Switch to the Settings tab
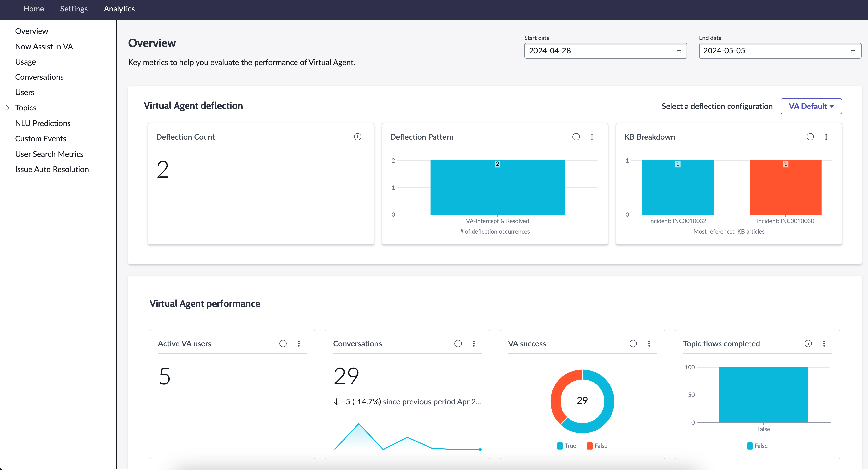This screenshot has height=470, width=868. point(74,9)
